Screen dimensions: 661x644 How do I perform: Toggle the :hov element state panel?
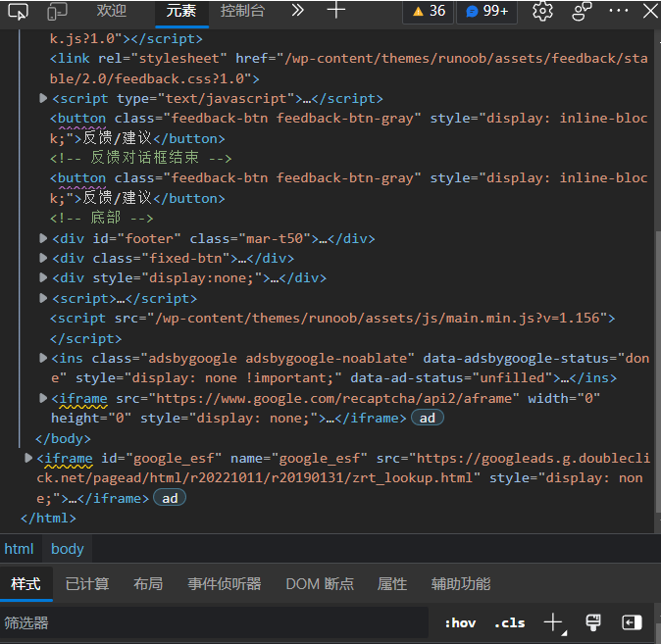459,622
